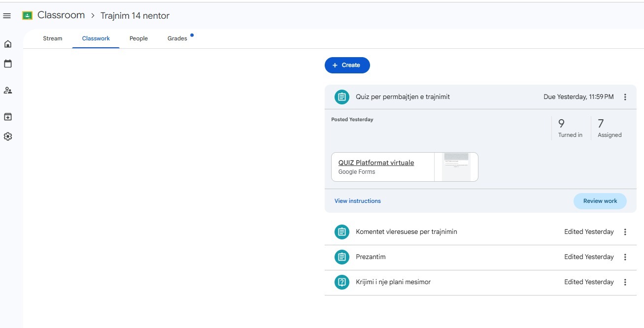This screenshot has height=328, width=644.
Task: Go to Home in the sidebar
Action: point(8,44)
